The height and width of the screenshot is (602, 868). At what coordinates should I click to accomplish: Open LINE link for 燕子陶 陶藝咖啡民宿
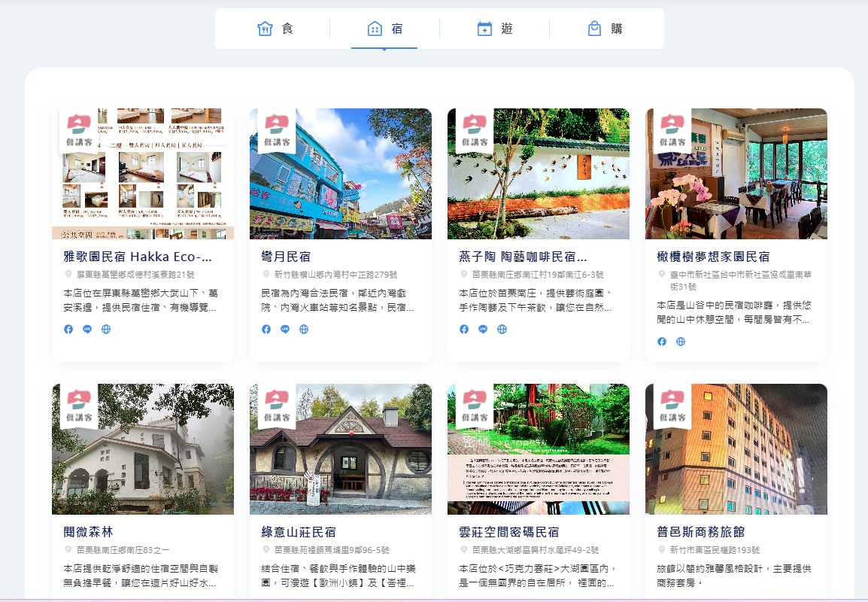click(484, 329)
